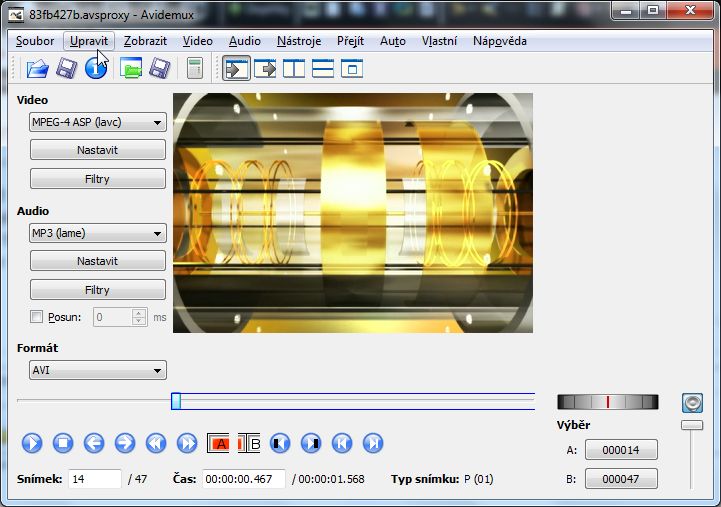Open the MP3 (lame) audio codec dropdown
This screenshot has height=507, width=721.
click(x=97, y=233)
